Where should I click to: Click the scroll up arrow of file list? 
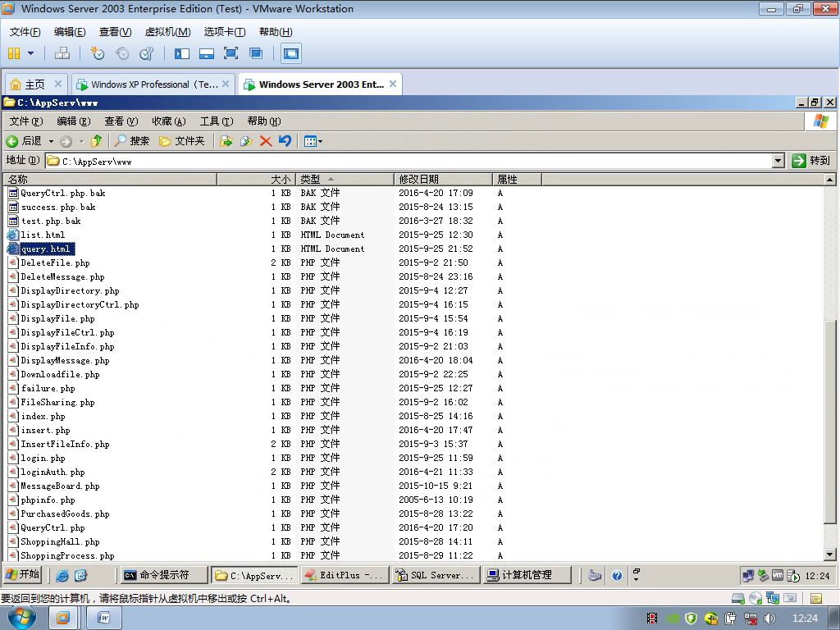(830, 180)
